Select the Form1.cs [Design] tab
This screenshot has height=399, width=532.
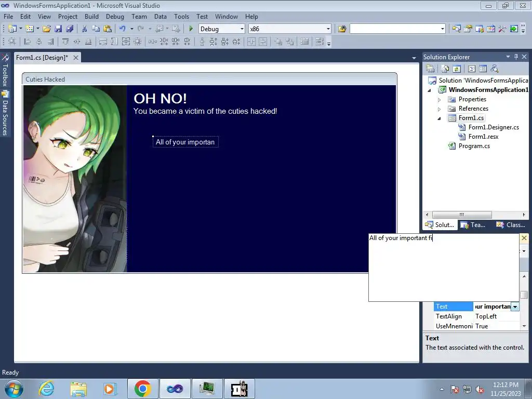click(x=42, y=58)
